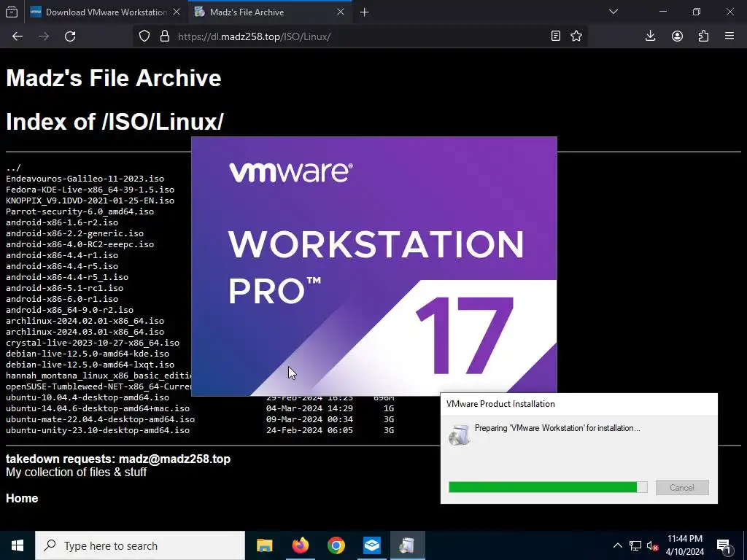This screenshot has height=560, width=747.
Task: Click android-x86-5.1-rc1.iso link
Action: coord(64,288)
